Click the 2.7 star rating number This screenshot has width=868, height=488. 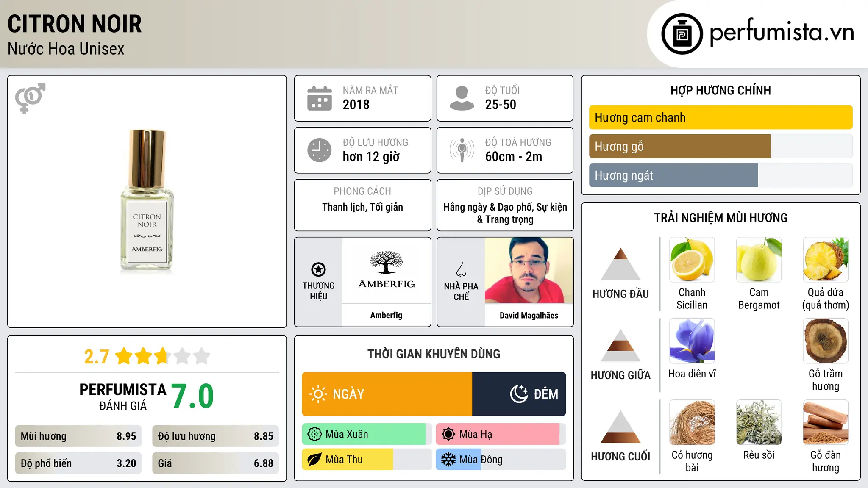[x=97, y=357]
